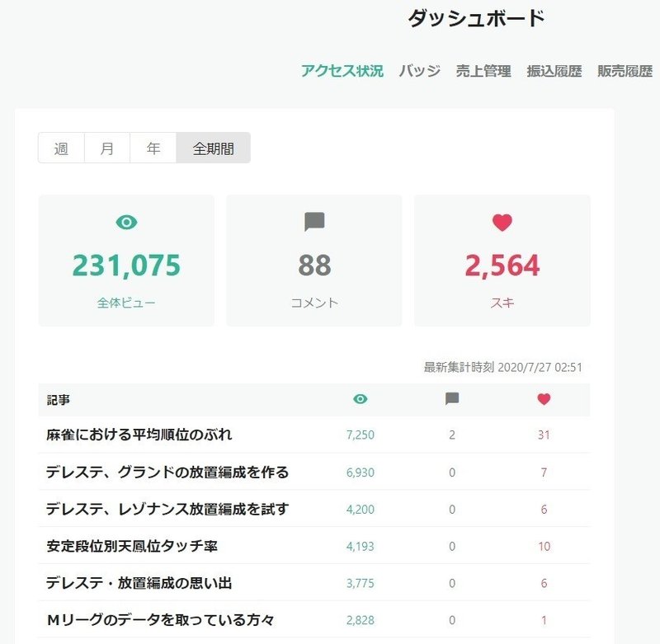660x644 pixels.
Task: Open article 安定段位別天鳳位タッチ率
Action: 132,546
